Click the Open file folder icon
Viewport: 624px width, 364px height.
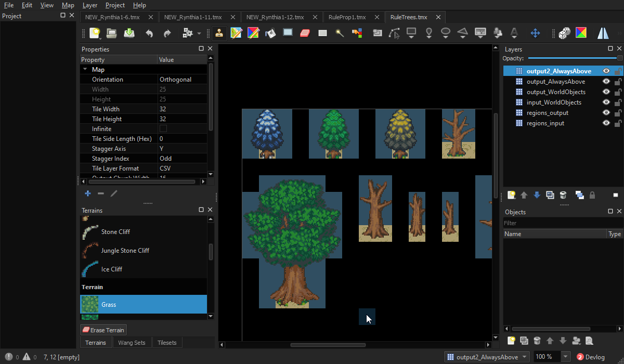tap(111, 33)
